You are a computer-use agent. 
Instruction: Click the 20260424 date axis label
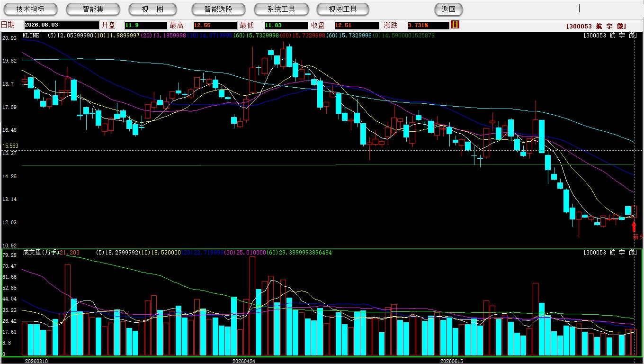243,361
